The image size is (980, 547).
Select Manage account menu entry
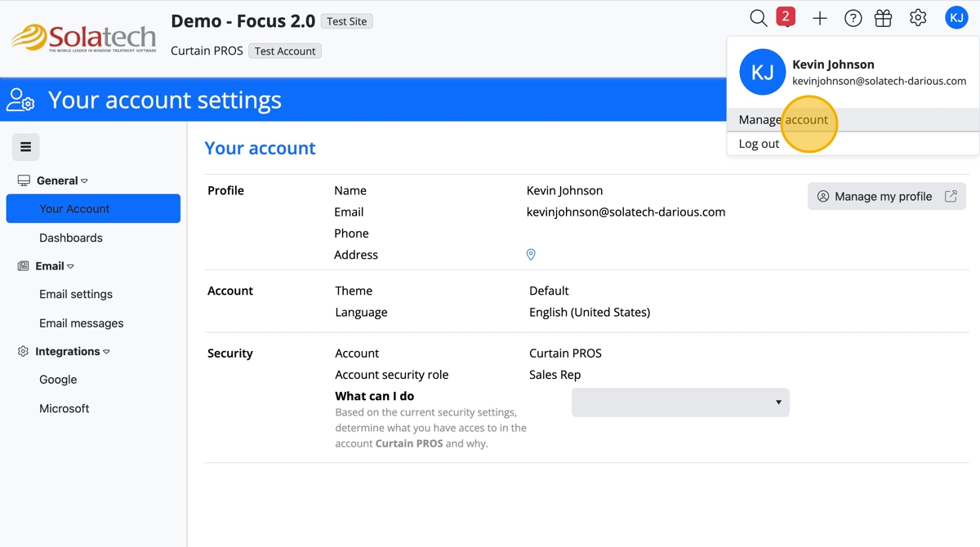pyautogui.click(x=783, y=120)
